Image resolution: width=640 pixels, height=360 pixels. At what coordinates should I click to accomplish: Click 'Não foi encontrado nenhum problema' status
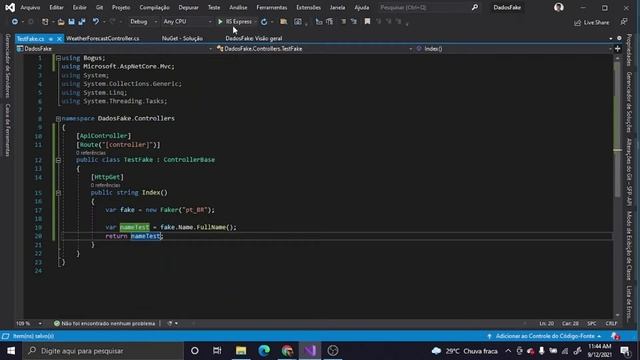[x=108, y=323]
